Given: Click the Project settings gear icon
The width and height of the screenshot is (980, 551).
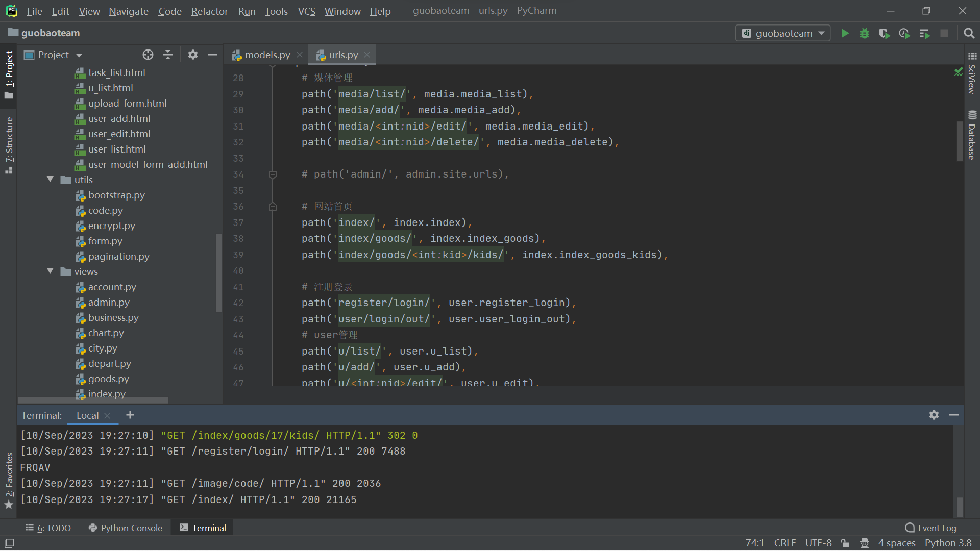Looking at the screenshot, I should click(x=192, y=55).
